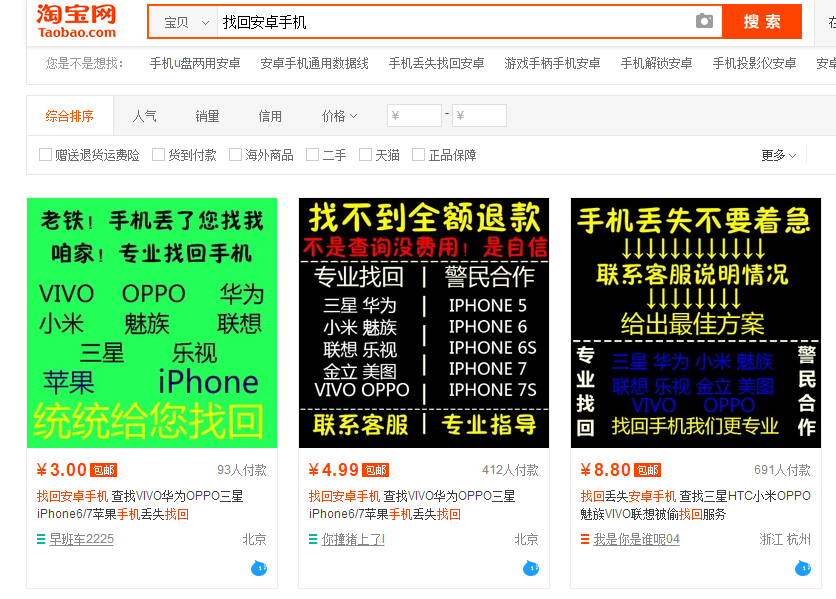Click the Wangwang icon on the ¥8.80 listing
This screenshot has width=836, height=599.
click(x=803, y=568)
